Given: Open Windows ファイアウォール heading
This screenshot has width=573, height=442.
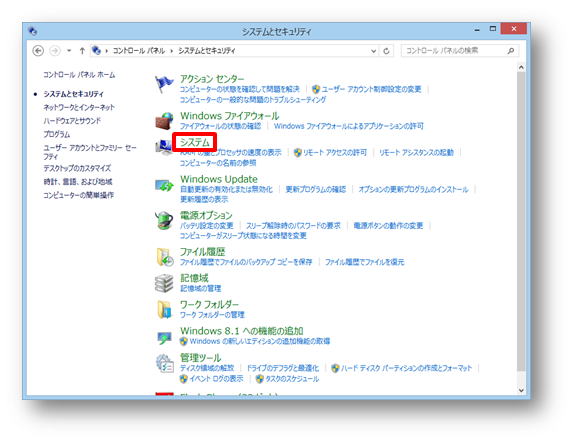Looking at the screenshot, I should (x=229, y=116).
